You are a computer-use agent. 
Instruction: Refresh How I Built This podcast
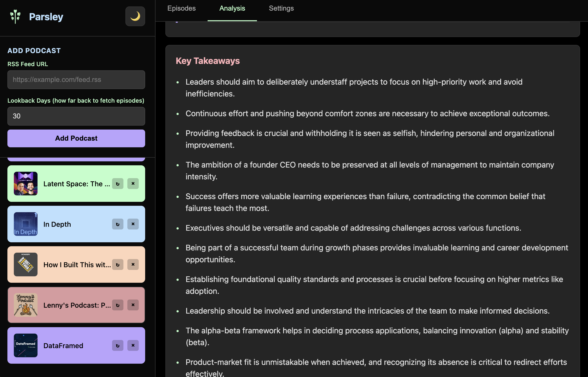click(x=118, y=265)
